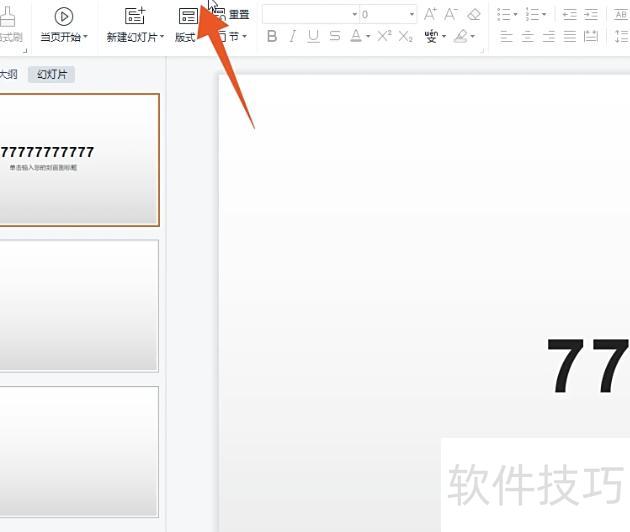630x532 pixels.
Task: Open the phonetic guide dropdown arrow
Action: point(444,37)
